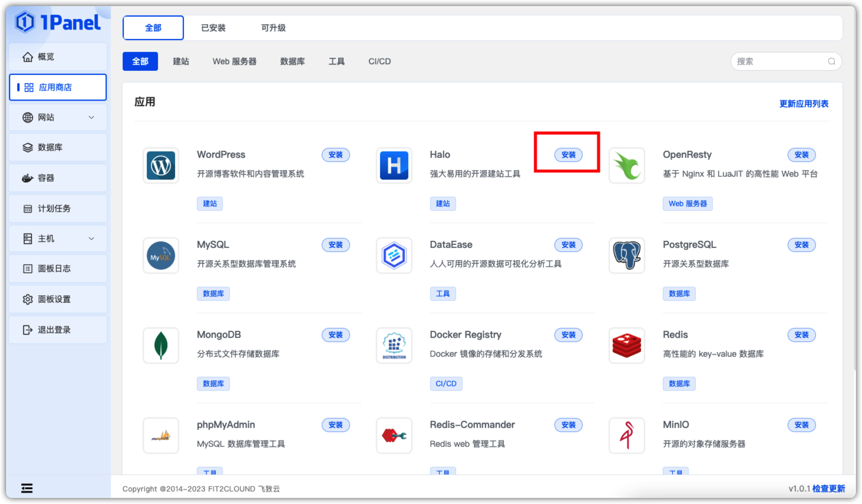Install MinIO with its 安装 button
The image size is (862, 504).
pos(802,425)
